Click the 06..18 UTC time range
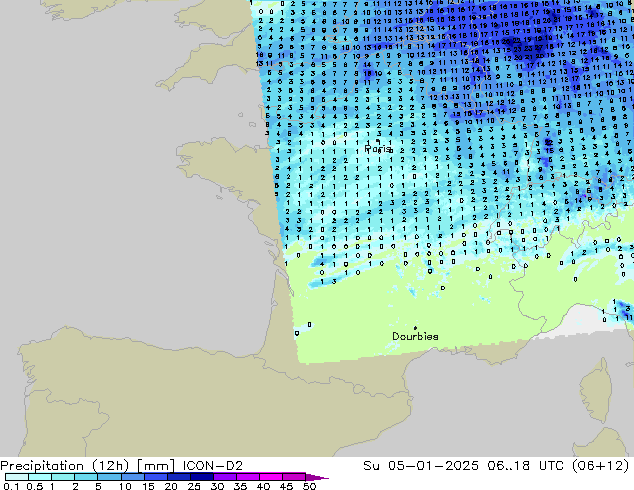 click(526, 466)
